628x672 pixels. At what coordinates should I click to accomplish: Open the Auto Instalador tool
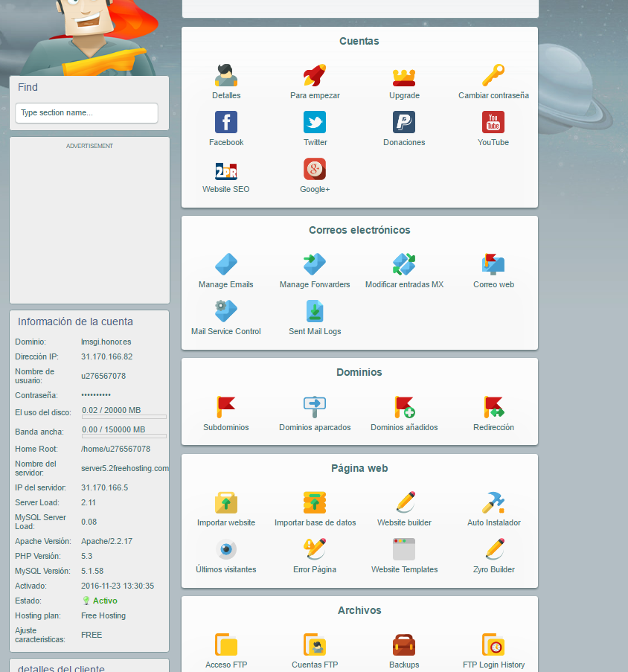(493, 503)
